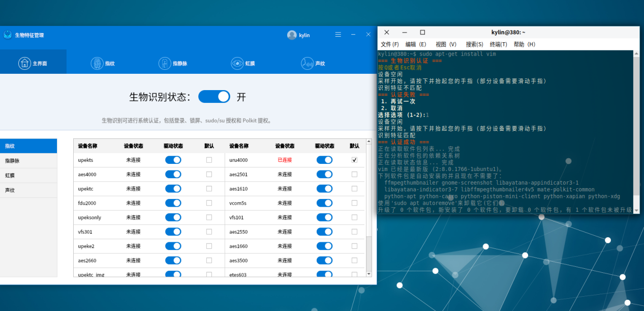Click the kylin user avatar icon

coord(292,35)
